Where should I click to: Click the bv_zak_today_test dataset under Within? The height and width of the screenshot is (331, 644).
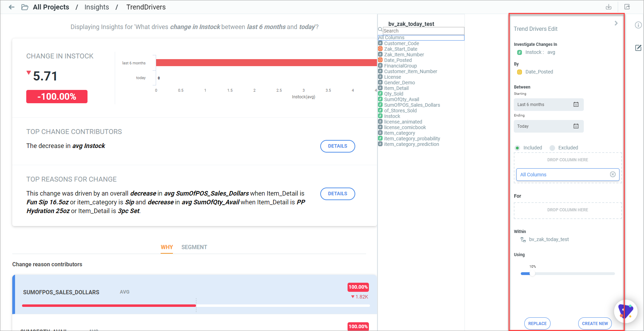(549, 240)
